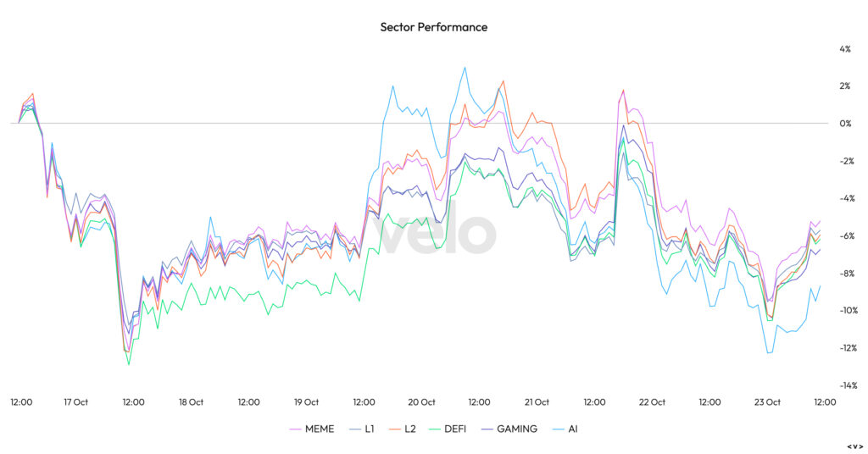Show or hide the GAMING series label
Image resolution: width=868 pixels, height=454 pixels.
516,429
